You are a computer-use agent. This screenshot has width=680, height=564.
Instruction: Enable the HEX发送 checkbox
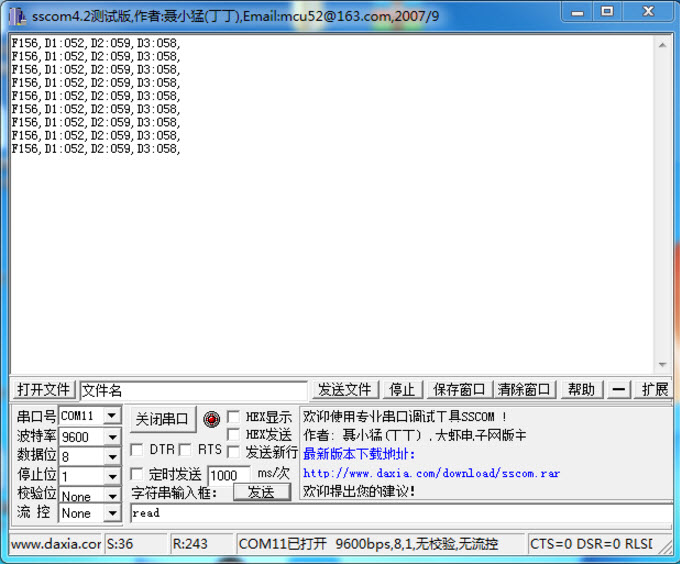pyautogui.click(x=233, y=434)
